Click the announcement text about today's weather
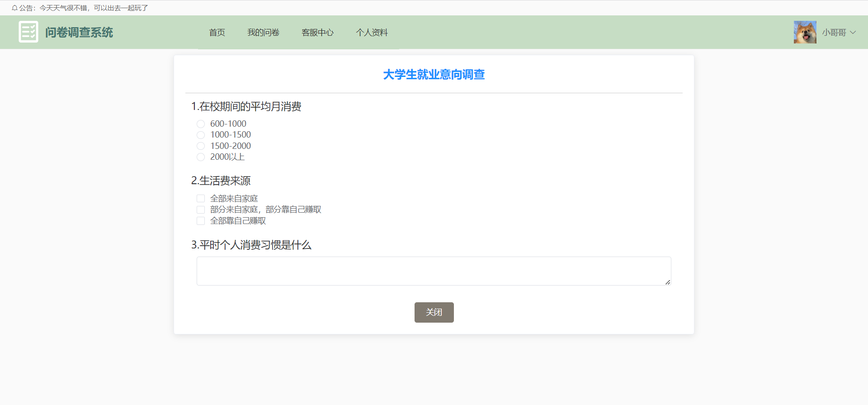 click(x=94, y=8)
